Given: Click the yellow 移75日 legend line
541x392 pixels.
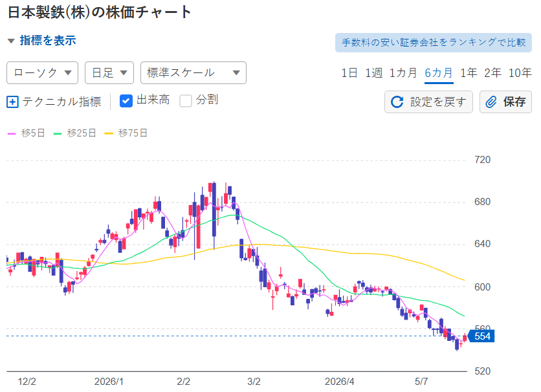Looking at the screenshot, I should point(109,134).
